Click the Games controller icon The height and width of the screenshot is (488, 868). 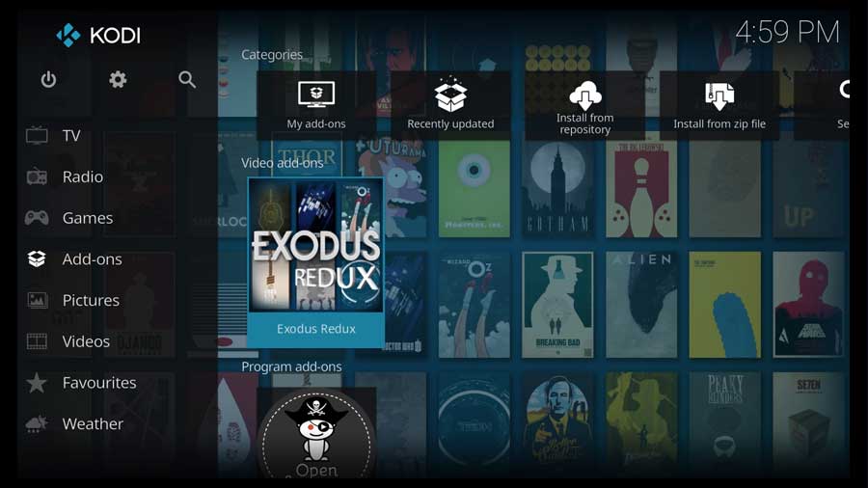point(37,218)
